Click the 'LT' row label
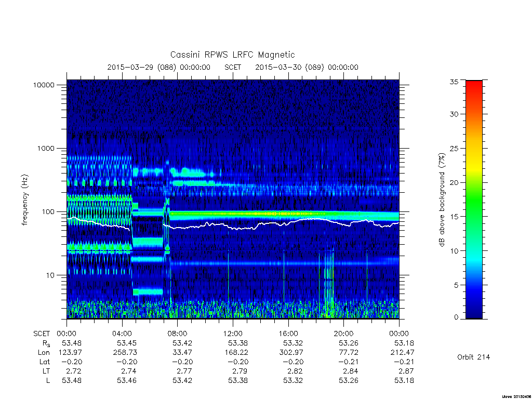Image resolution: width=532 pixels, height=399 pixels. [x=46, y=371]
